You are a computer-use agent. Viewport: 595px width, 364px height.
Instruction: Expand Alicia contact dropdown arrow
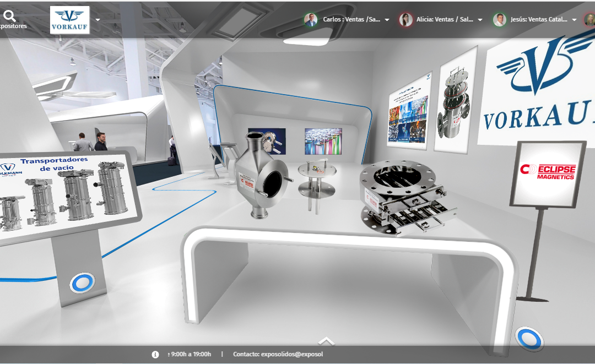[x=480, y=20]
